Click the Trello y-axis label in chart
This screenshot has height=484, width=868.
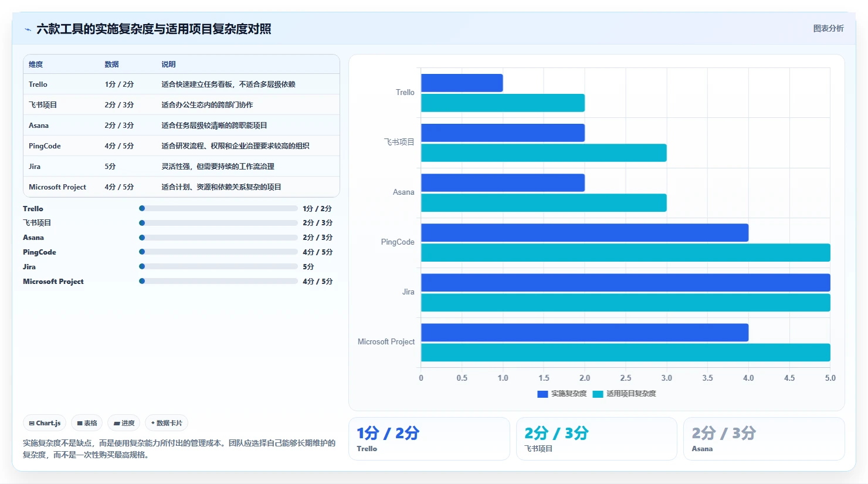405,93
